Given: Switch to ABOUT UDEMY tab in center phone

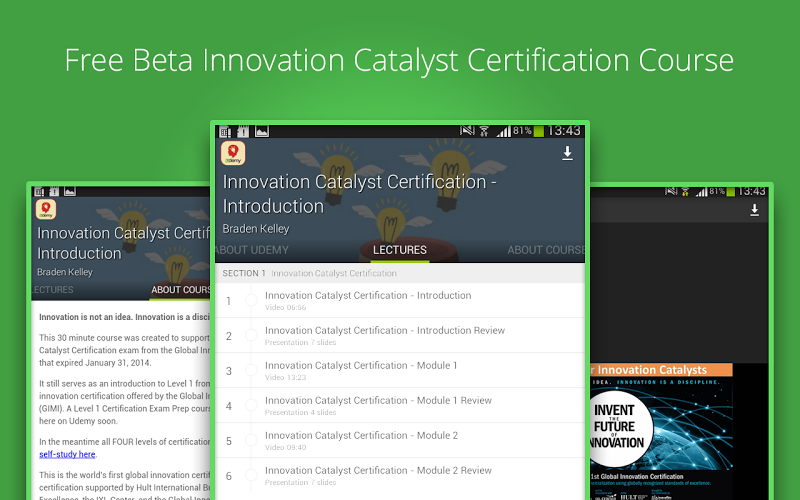Looking at the screenshot, I should pos(252,250).
